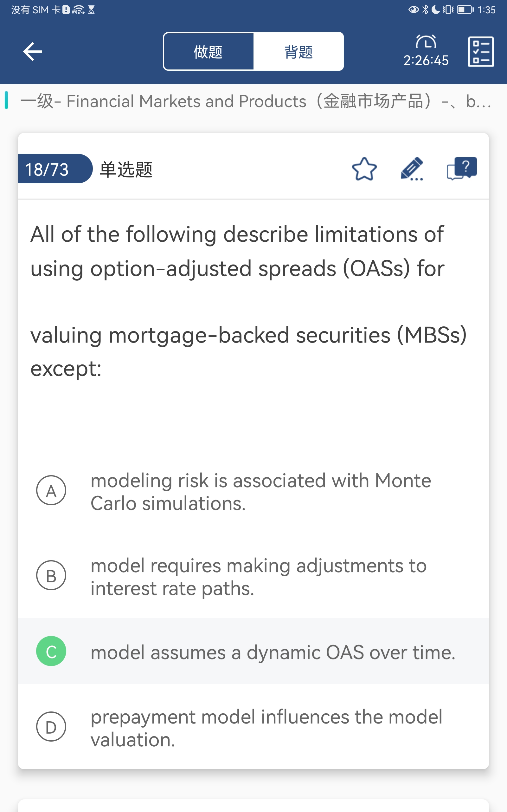
Task: Switch to the 背题 tab
Action: (298, 52)
